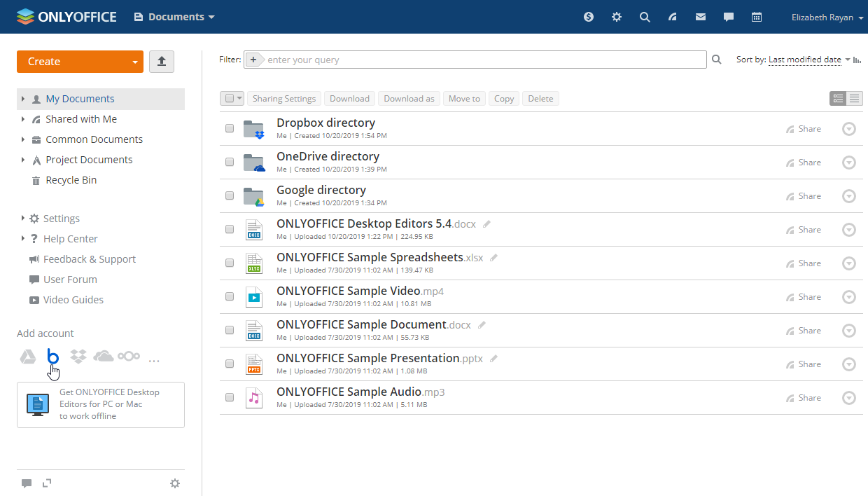Connect a Box account icon

[x=53, y=357]
